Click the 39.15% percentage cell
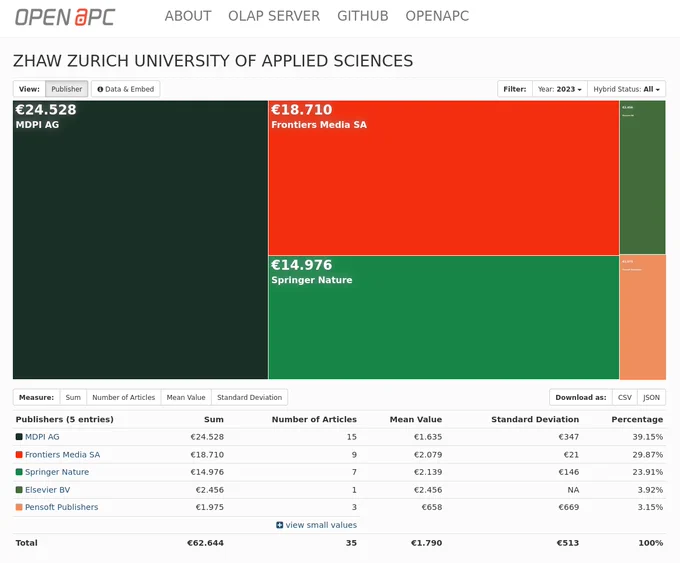 point(647,437)
